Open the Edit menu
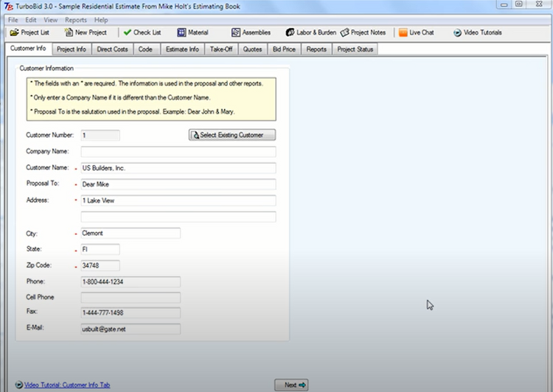This screenshot has width=553, height=392. coord(31,20)
